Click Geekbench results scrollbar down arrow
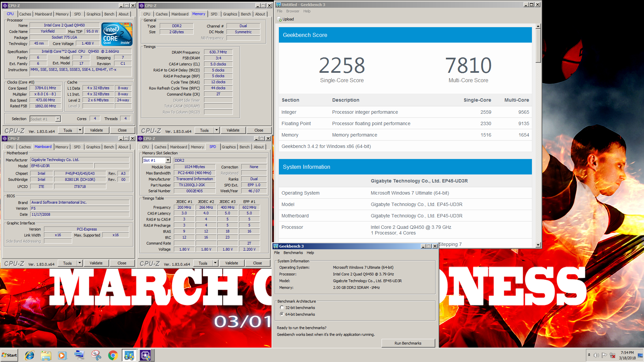The width and height of the screenshot is (644, 362). 538,245
